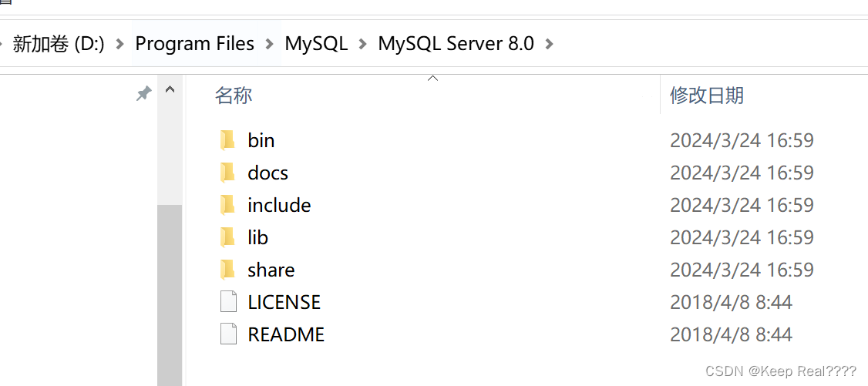Click the modified date of README file
This screenshot has height=386, width=868.
coord(732,334)
